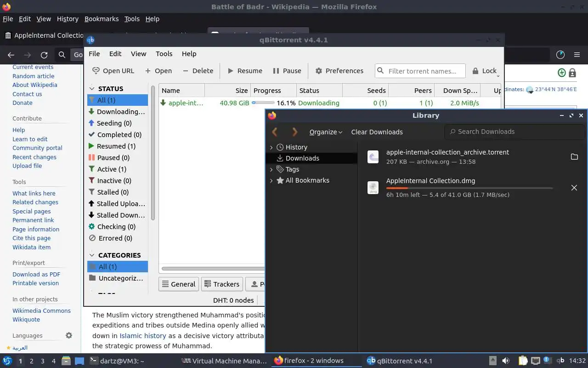The width and height of the screenshot is (588, 368).
Task: Collapse the CATEGORIES section in qBittorrent
Action: pos(91,255)
